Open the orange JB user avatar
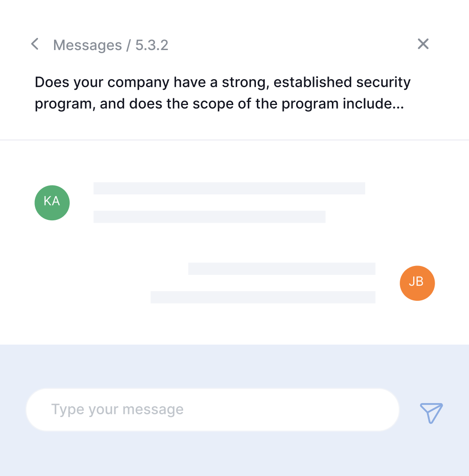The image size is (469, 476). [x=417, y=283]
